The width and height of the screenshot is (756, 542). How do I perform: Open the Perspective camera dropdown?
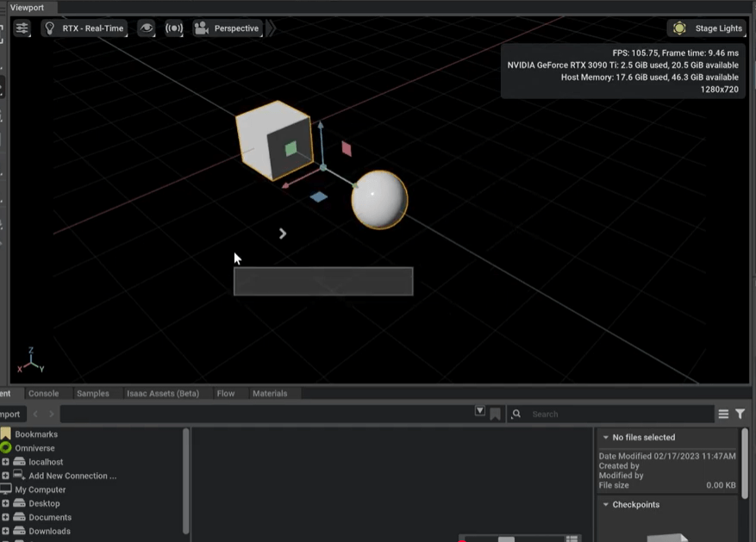point(227,28)
